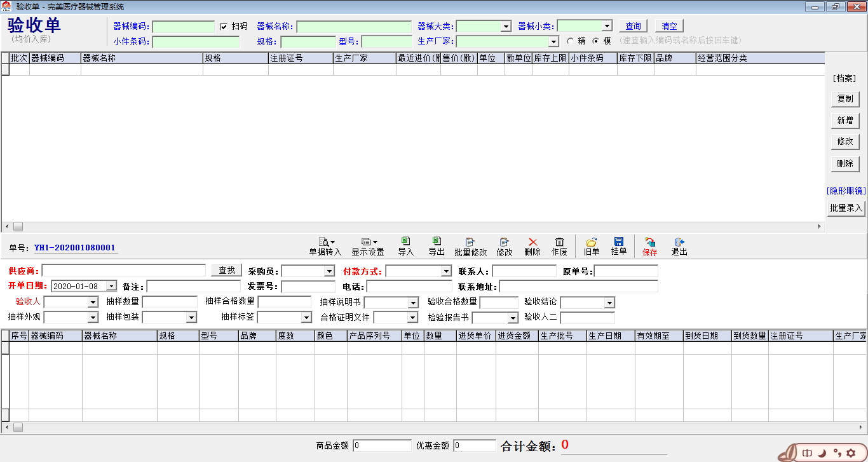Expand the 验收结论 dropdown
Viewport: 868px width, 462px height.
[x=609, y=303]
